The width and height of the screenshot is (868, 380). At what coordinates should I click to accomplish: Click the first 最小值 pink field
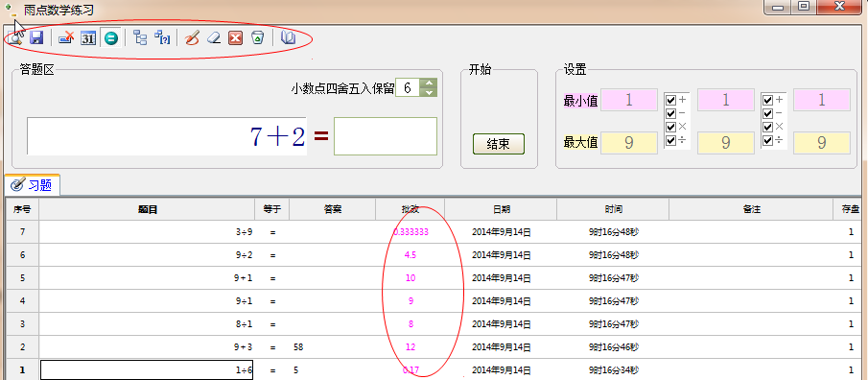[x=629, y=100]
